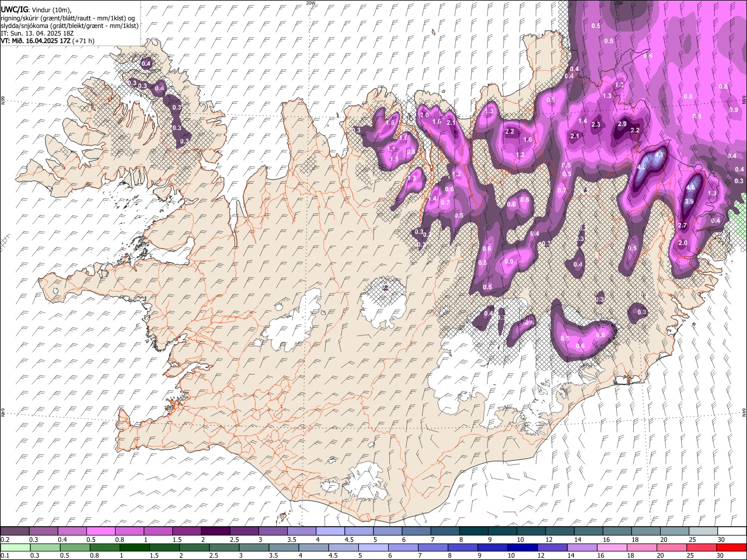The image size is (747, 560).
Task: Click the 20W longitude label
Action: click(x=310, y=3)
